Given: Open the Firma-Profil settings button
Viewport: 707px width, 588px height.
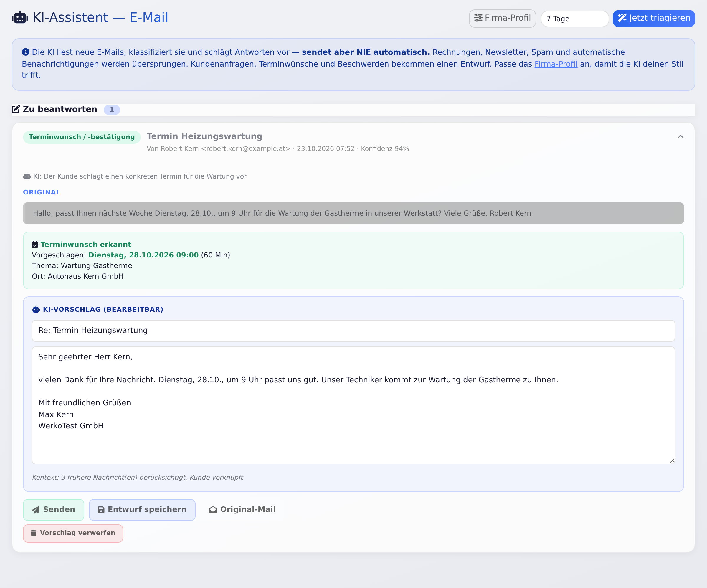Looking at the screenshot, I should pos(502,18).
